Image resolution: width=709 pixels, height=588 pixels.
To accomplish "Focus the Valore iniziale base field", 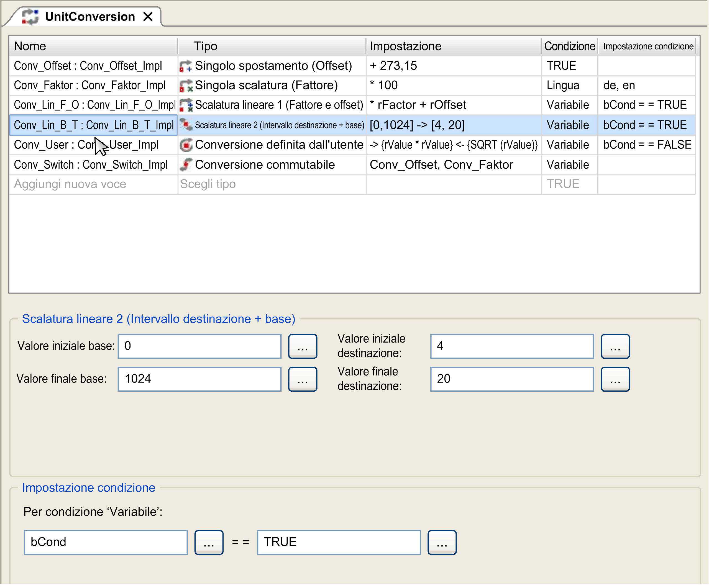I will coord(199,346).
